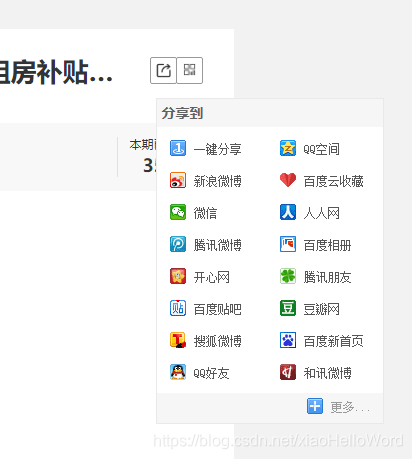Click the blue plus 更多 icon
Viewport: 412px width, 459px height.
315,406
